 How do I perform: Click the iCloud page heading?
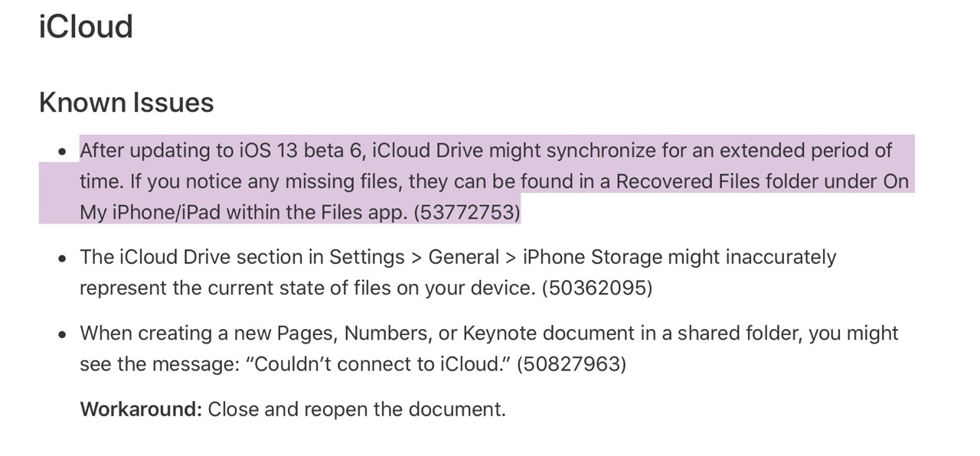(x=86, y=26)
